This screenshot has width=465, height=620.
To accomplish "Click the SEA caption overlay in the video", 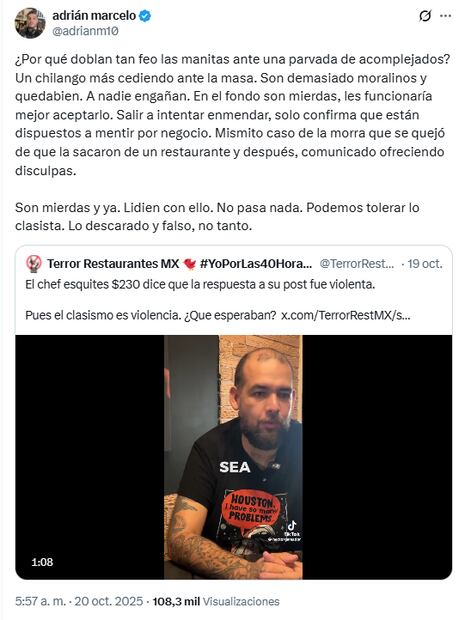I will pos(235,467).
